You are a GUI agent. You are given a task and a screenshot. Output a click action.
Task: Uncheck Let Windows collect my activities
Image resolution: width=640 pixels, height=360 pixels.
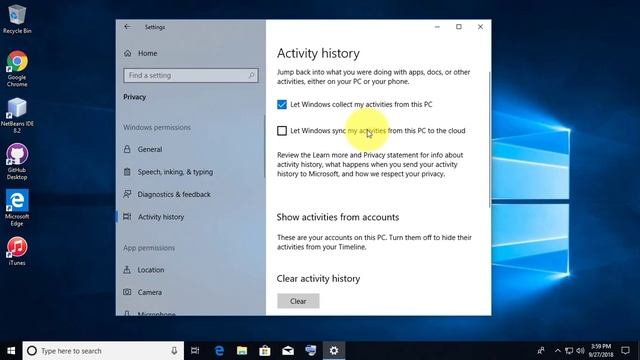click(282, 104)
